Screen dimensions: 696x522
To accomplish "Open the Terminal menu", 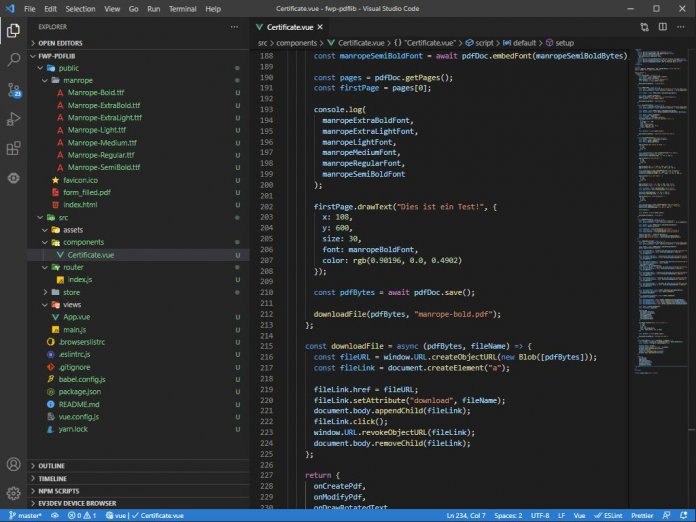I will (x=182, y=9).
